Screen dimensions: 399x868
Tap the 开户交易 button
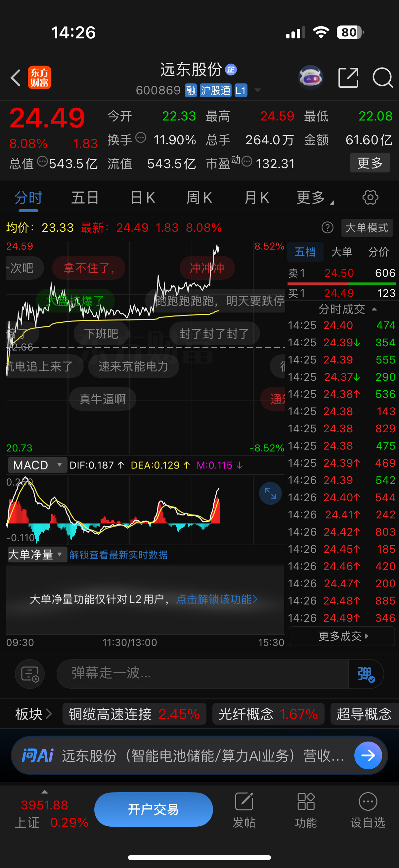coord(154,809)
